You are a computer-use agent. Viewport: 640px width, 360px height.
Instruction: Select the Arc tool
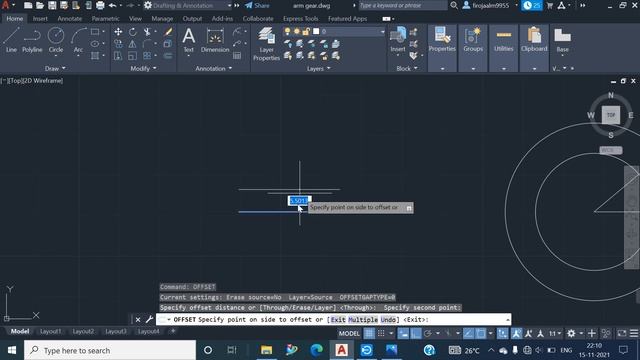(78, 40)
